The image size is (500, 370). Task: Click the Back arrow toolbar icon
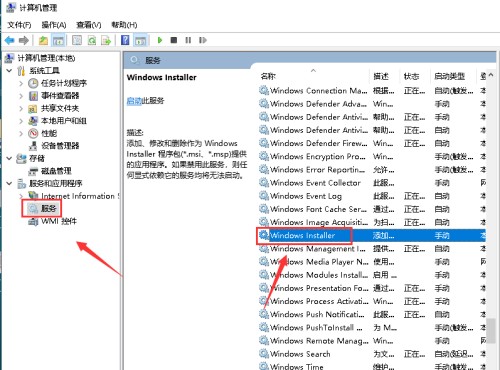click(10, 41)
